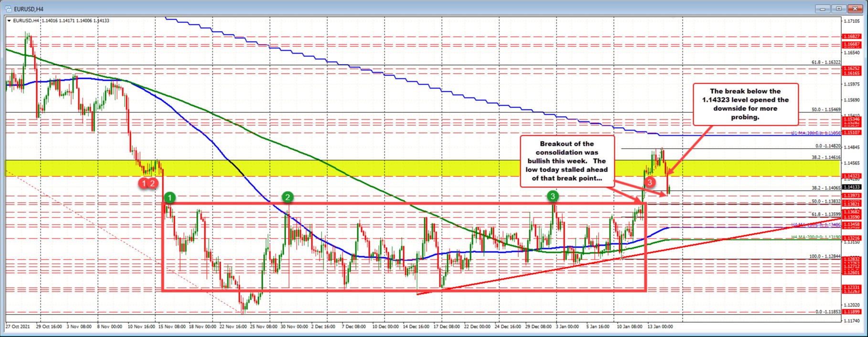Select the red price label 1.16827
Screen dimensions: 868x337
(851, 36)
